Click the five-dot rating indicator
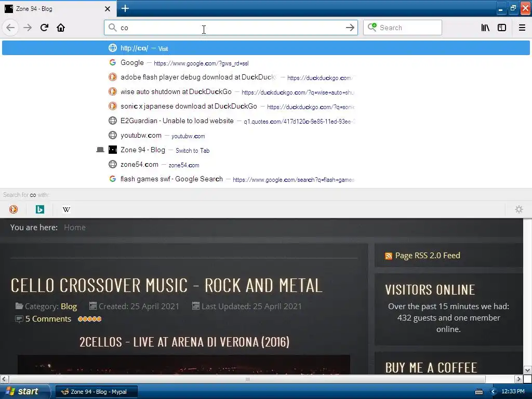This screenshot has height=399, width=532. pos(89,319)
